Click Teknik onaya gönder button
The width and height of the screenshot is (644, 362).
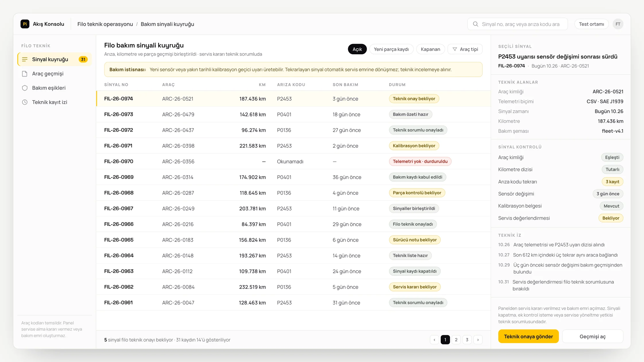pyautogui.click(x=528, y=336)
